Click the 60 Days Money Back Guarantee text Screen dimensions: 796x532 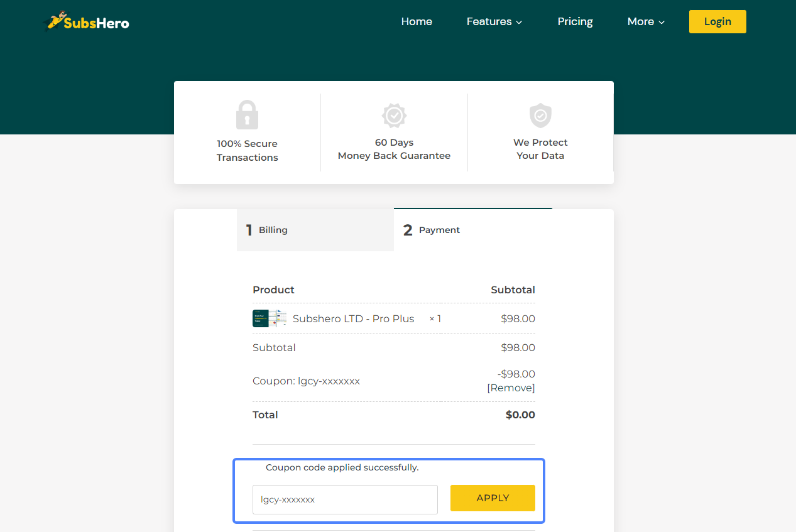click(394, 149)
